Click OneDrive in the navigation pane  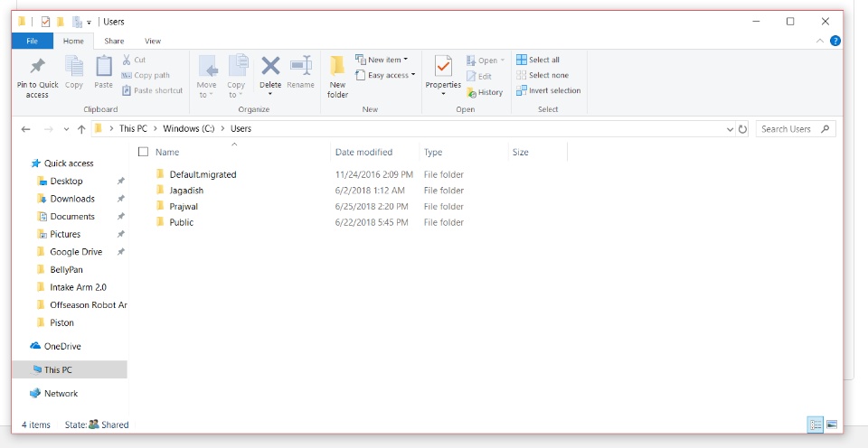click(x=62, y=346)
